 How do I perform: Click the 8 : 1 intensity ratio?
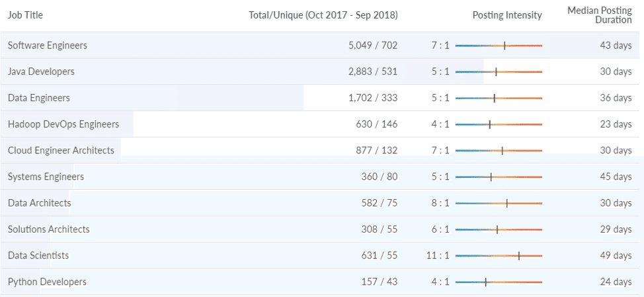[440, 203]
